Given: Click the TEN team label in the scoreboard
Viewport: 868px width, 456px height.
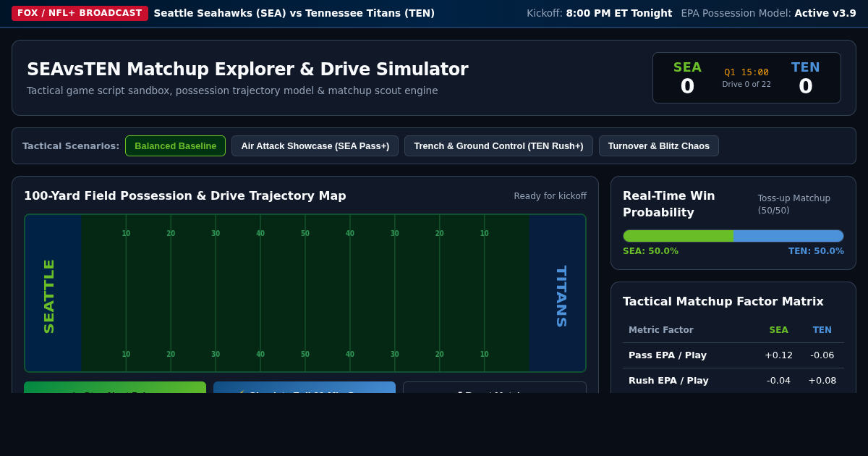Looking at the screenshot, I should click(x=806, y=67).
